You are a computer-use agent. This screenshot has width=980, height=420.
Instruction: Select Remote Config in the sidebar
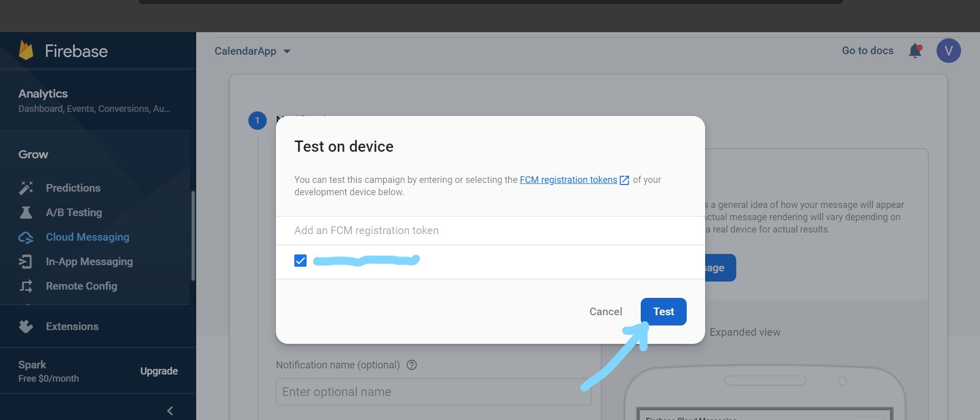(x=82, y=286)
